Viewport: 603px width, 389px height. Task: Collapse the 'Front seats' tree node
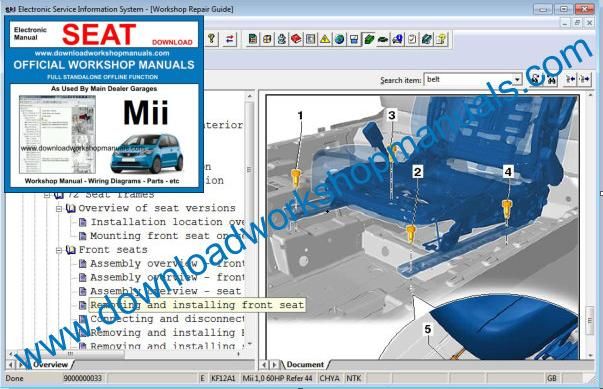click(x=59, y=250)
